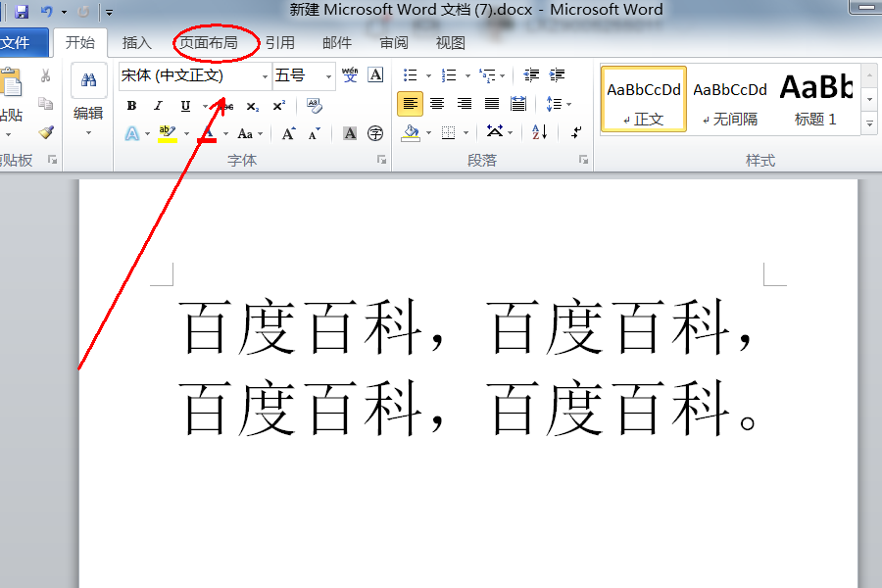
Task: Click the Undo icon
Action: coord(47,11)
